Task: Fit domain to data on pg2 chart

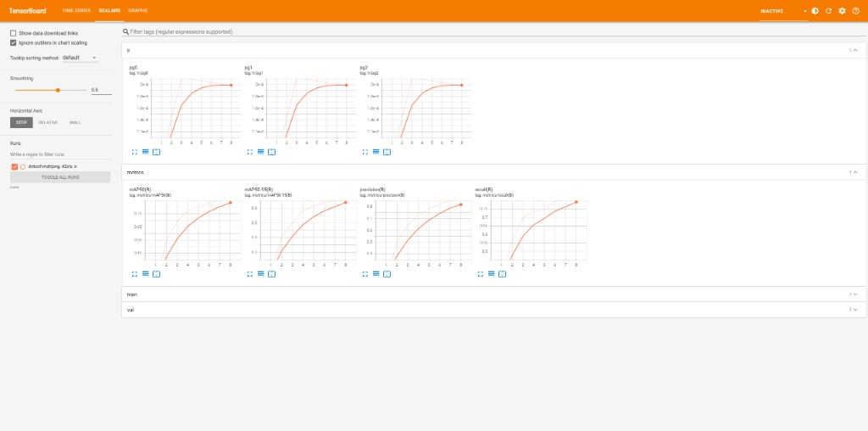Action: pos(387,152)
